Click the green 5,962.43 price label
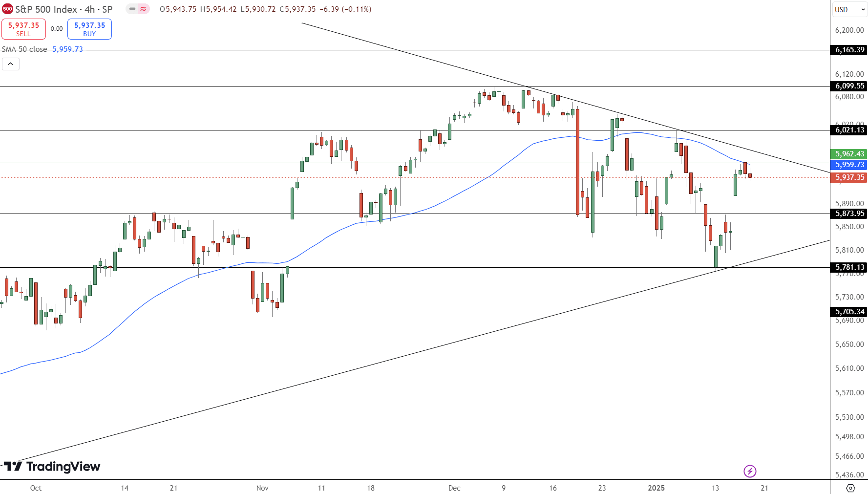This screenshot has width=868, height=494. [849, 154]
